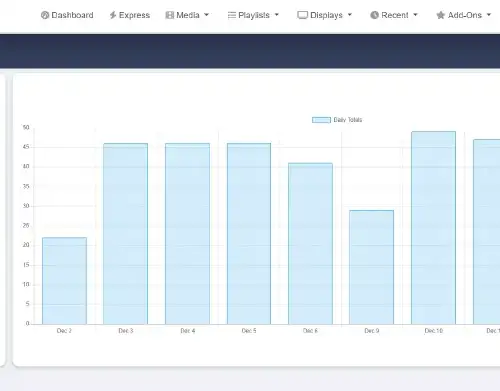Click the Dashboard gauge icon
Screen dimensions: 500x391
45,15
